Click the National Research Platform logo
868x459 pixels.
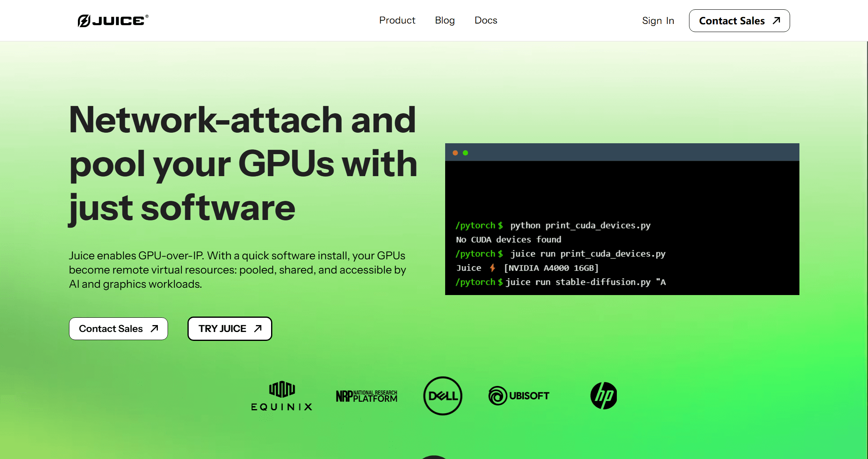pos(366,396)
